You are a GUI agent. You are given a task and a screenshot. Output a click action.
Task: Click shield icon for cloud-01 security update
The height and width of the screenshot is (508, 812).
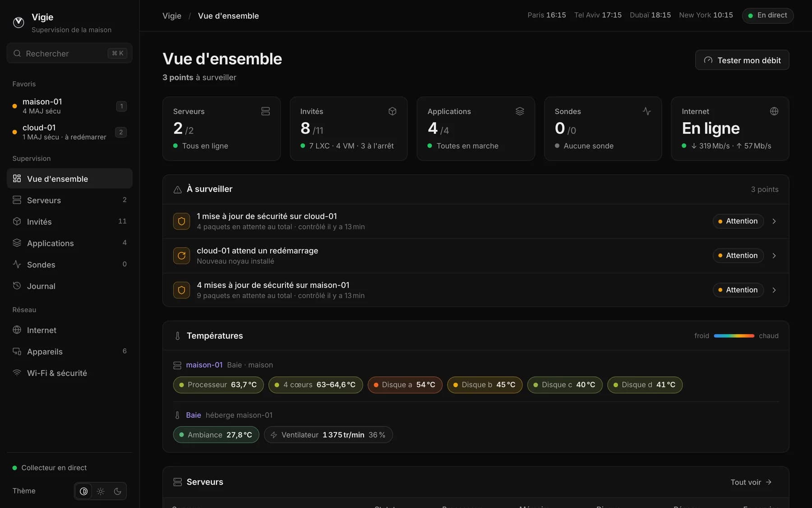coord(181,221)
